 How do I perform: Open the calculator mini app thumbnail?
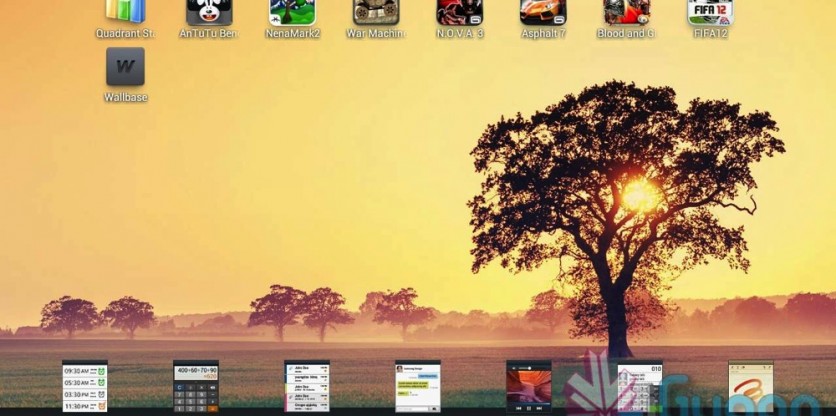(195, 388)
